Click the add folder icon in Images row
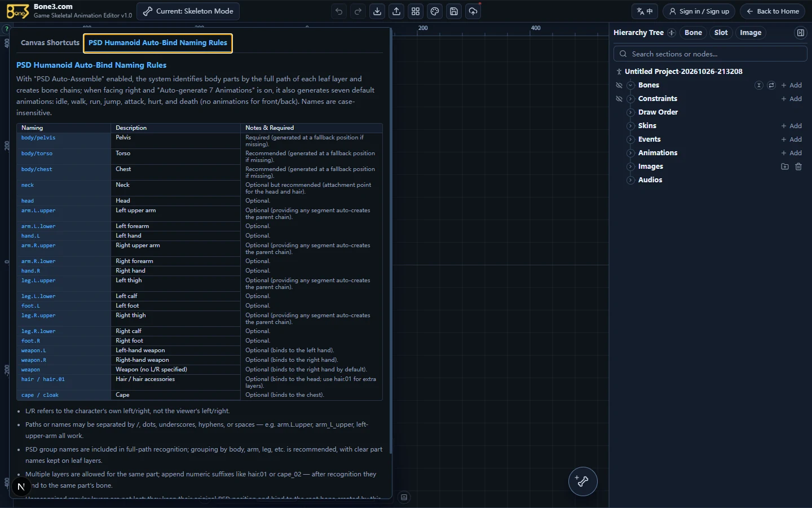The height and width of the screenshot is (508, 812). tap(785, 167)
